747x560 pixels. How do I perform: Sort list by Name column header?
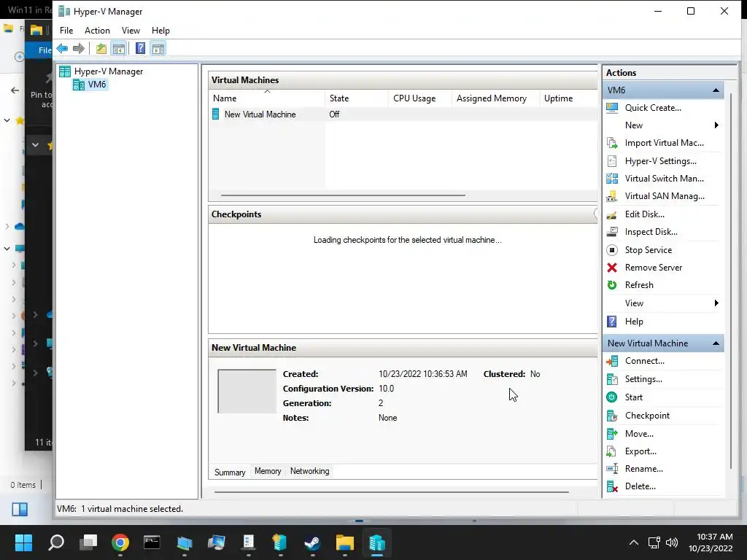click(x=267, y=98)
